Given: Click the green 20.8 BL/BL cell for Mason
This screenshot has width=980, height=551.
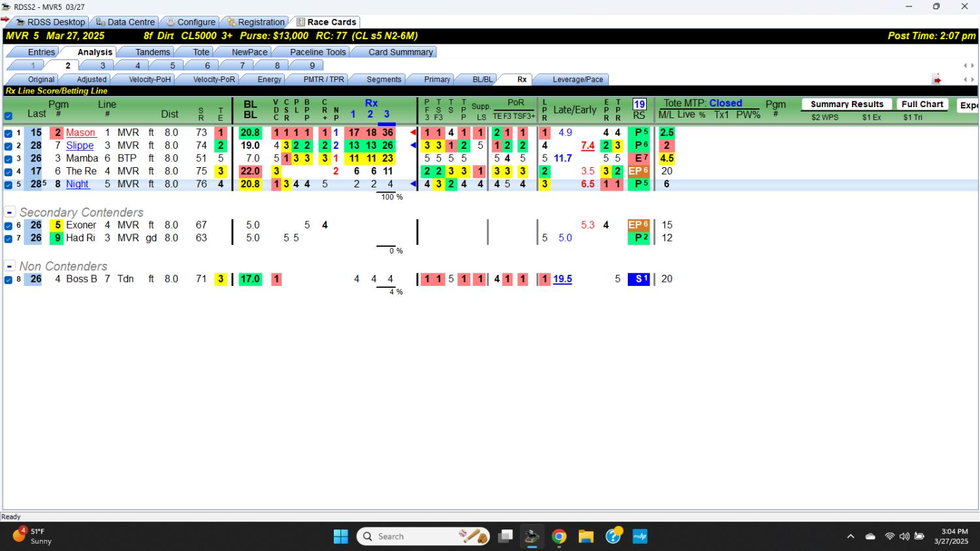Looking at the screenshot, I should [x=250, y=133].
